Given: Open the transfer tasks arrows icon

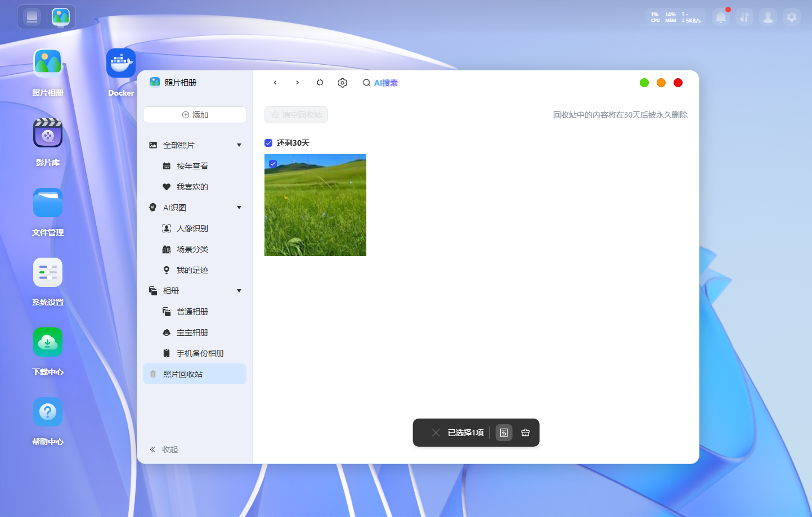Looking at the screenshot, I should click(x=744, y=17).
